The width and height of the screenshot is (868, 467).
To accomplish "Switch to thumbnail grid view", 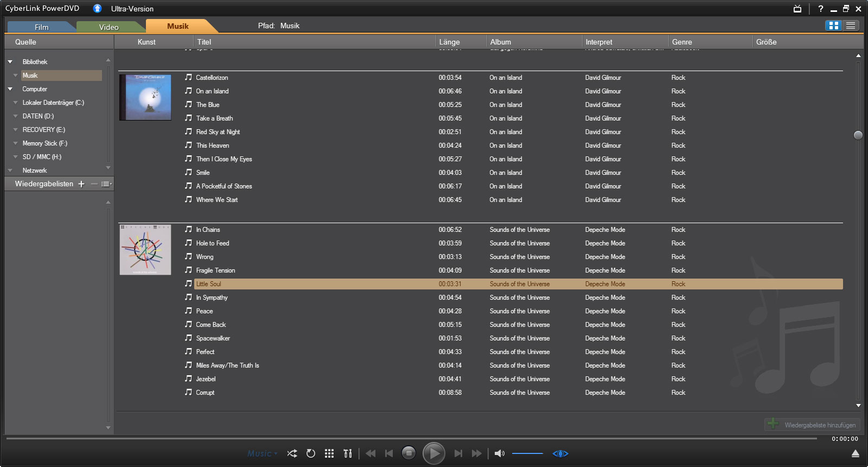I will [834, 26].
